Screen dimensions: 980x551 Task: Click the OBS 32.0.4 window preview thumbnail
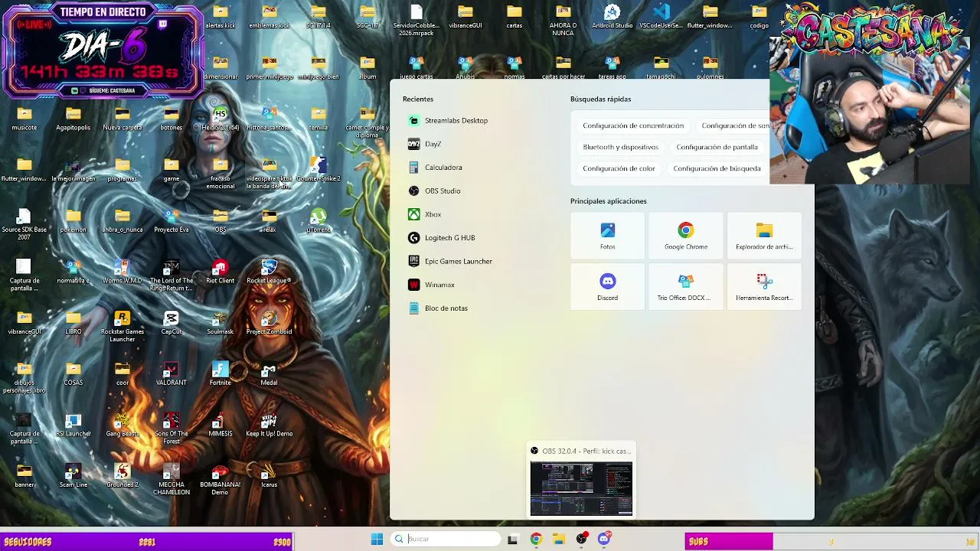pos(581,487)
